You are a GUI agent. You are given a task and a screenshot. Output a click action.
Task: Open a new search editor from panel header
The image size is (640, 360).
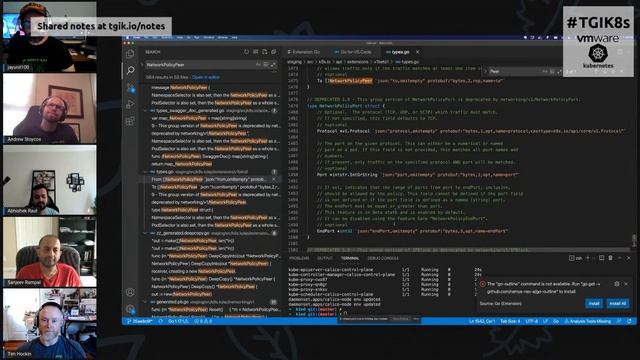(264, 52)
